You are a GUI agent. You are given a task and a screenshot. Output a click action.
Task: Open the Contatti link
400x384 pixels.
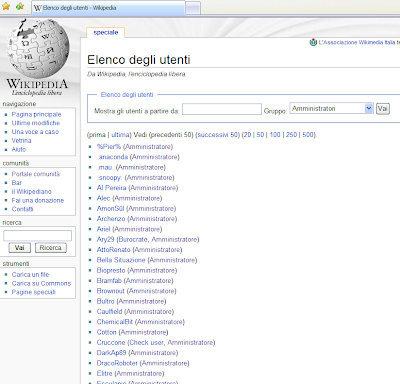[x=22, y=209]
